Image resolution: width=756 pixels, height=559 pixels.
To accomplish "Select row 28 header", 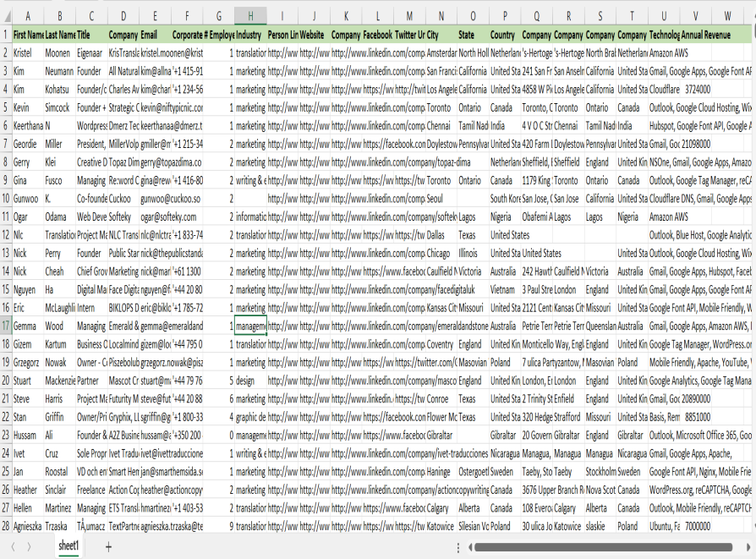I will (x=6, y=526).
